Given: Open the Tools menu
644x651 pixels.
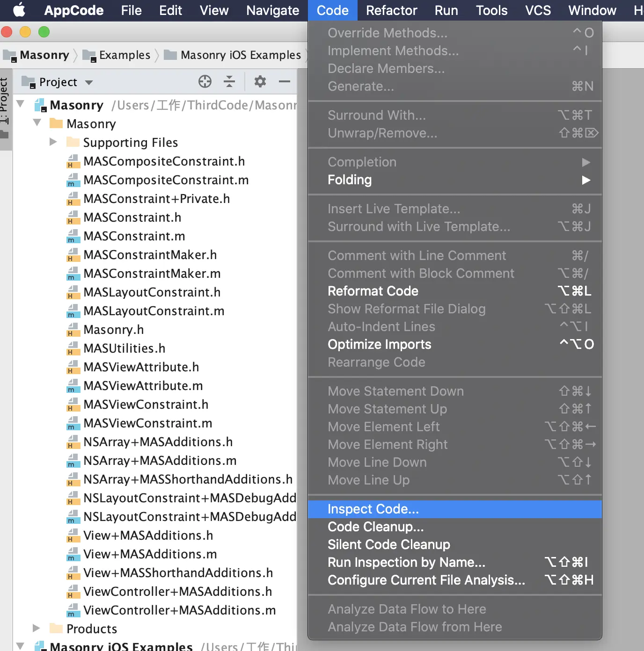Looking at the screenshot, I should [x=492, y=10].
